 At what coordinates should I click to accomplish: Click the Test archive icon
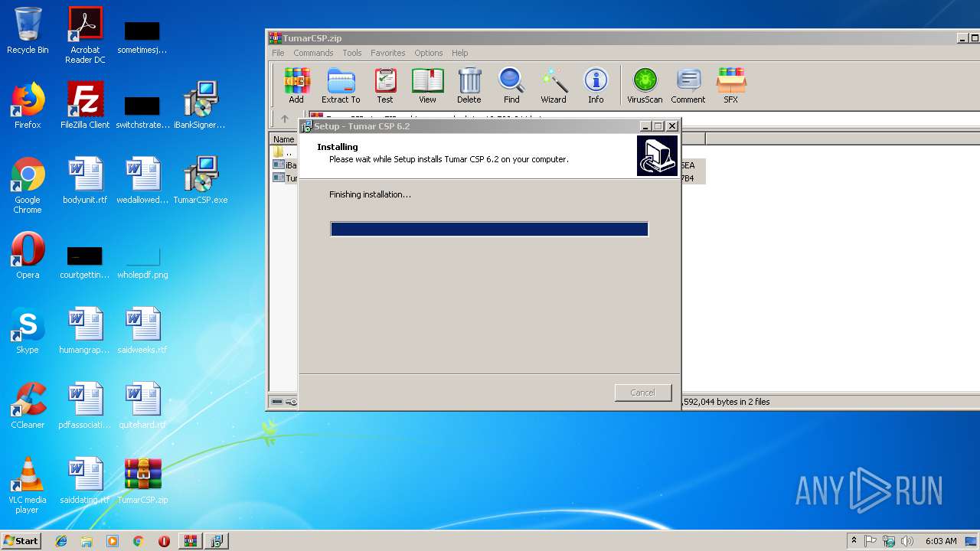(385, 86)
